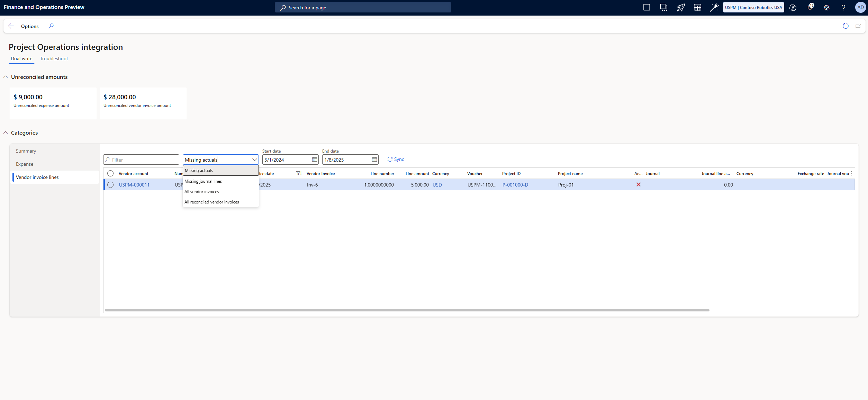Open the End date calendar picker
This screenshot has height=400, width=868.
pos(374,160)
